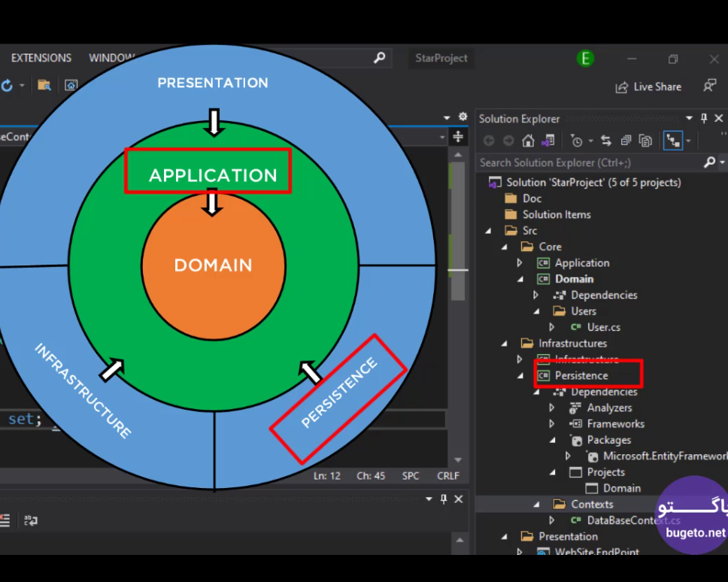The image size is (728, 582).
Task: Click Solution Explorer Back navigation arrow
Action: 488,140
